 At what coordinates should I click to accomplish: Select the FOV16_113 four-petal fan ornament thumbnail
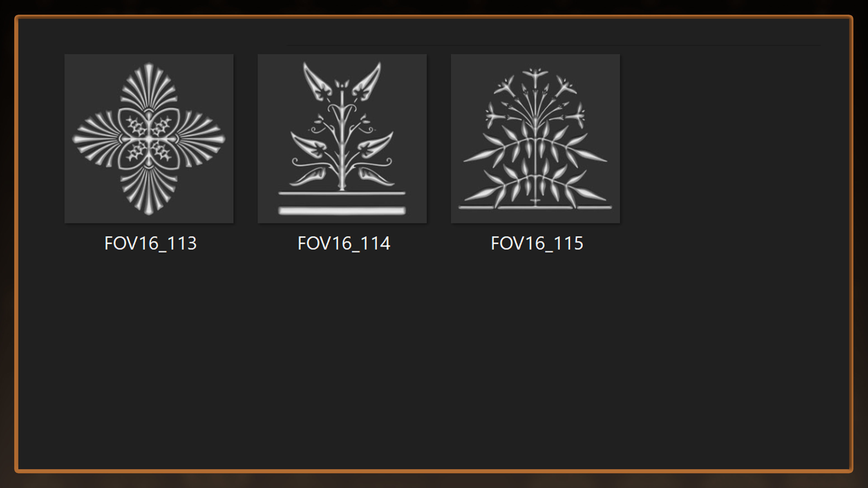pos(149,138)
